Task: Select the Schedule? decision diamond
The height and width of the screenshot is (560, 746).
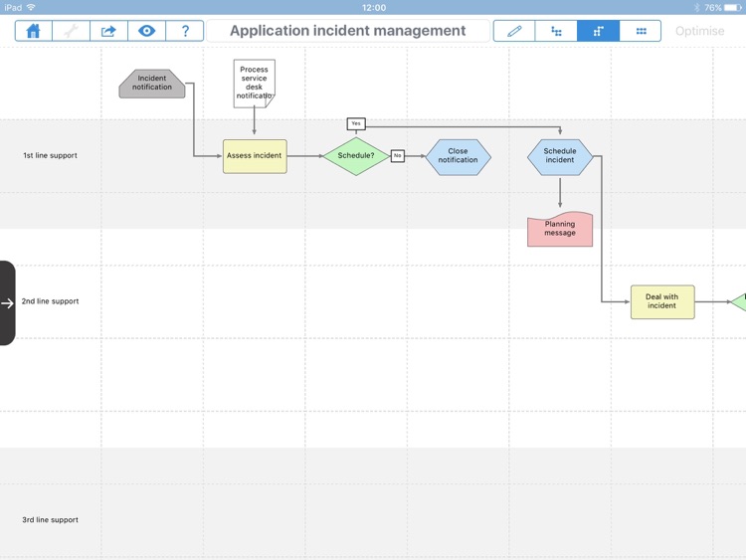Action: [356, 156]
